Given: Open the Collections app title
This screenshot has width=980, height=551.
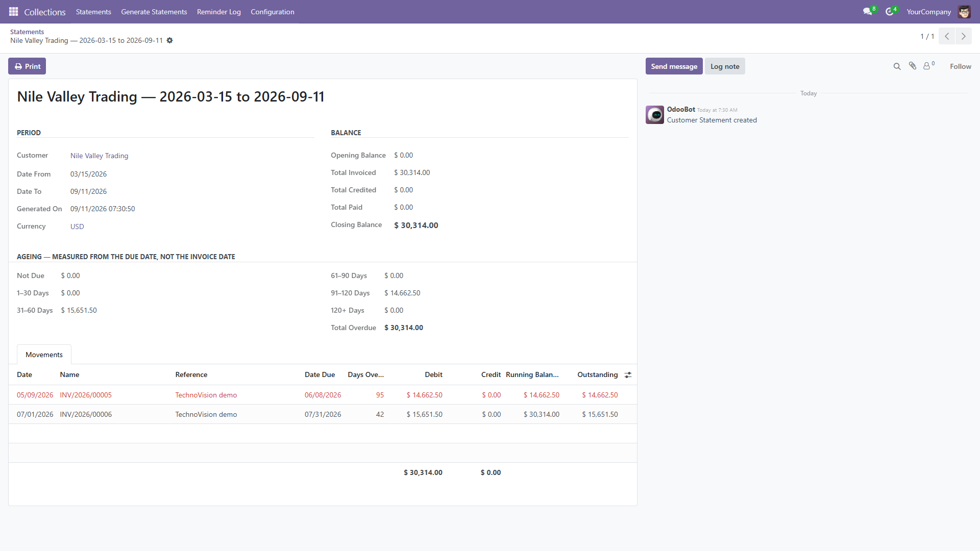Looking at the screenshot, I should coord(45,12).
